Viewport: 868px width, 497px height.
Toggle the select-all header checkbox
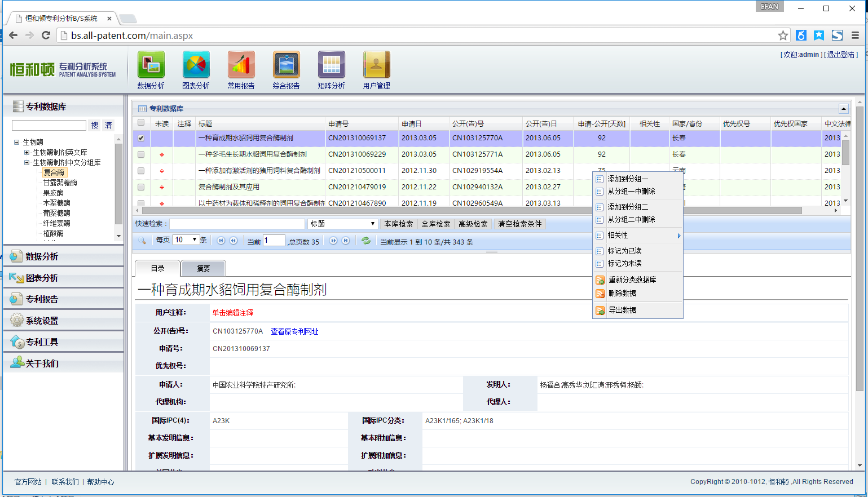click(x=141, y=123)
